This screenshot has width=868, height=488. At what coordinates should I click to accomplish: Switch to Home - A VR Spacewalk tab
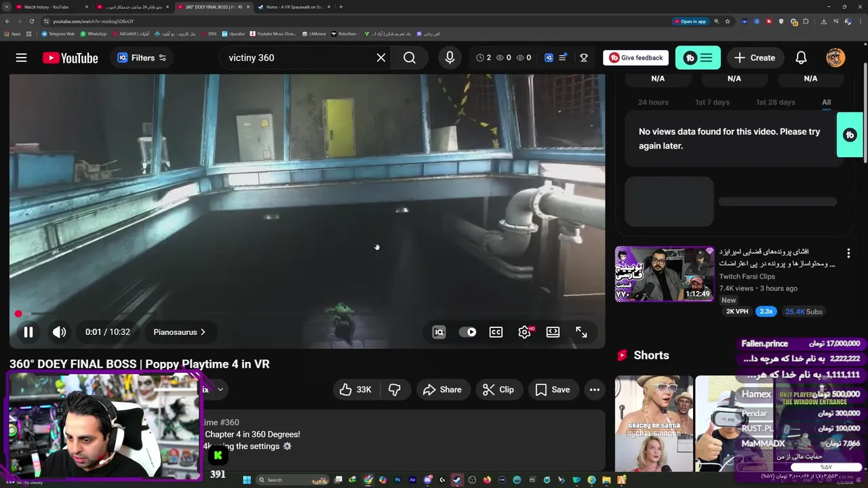click(x=293, y=7)
